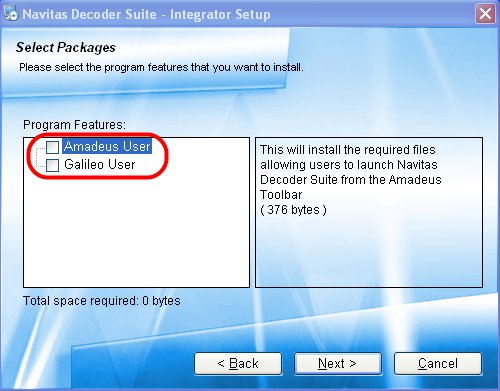
Task: Go to previous step with Back
Action: 238,363
